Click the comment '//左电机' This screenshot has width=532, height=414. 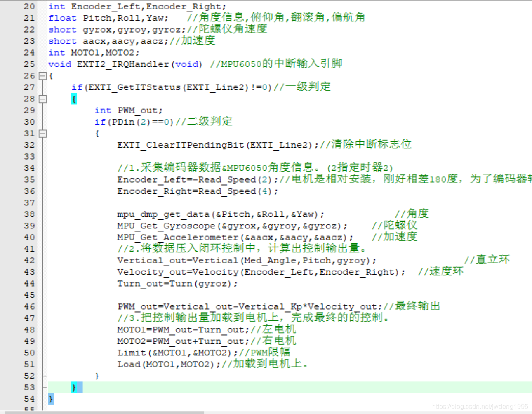click(273, 329)
